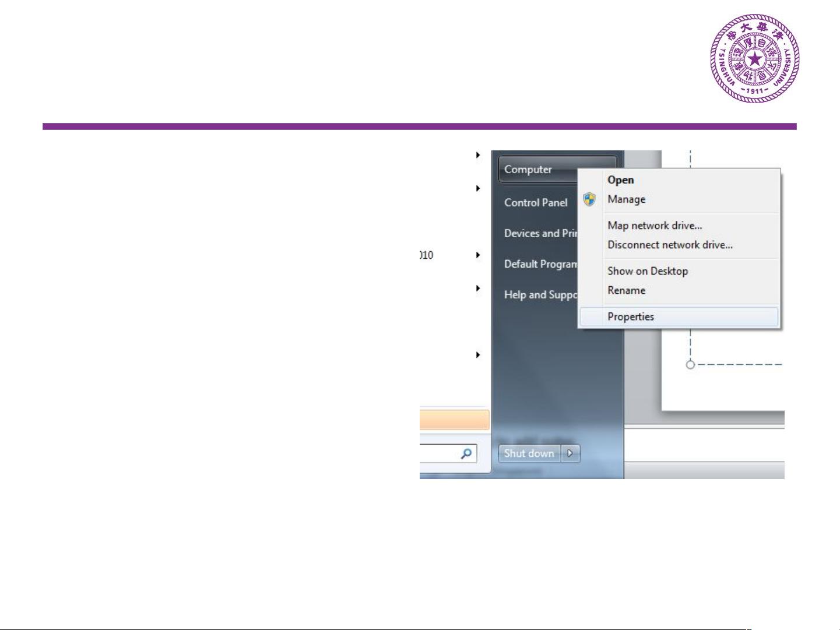Image resolution: width=840 pixels, height=630 pixels.
Task: Click the Tsinghua University seal logo
Action: (x=755, y=58)
